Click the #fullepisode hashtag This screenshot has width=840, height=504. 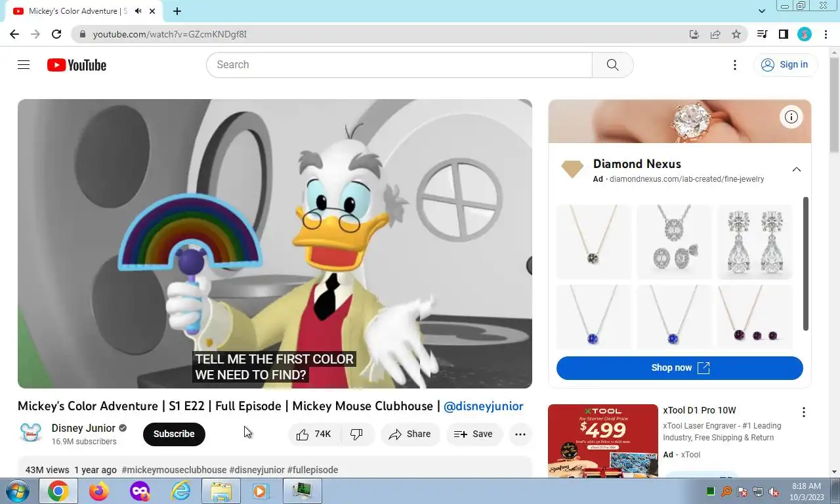[x=312, y=470]
